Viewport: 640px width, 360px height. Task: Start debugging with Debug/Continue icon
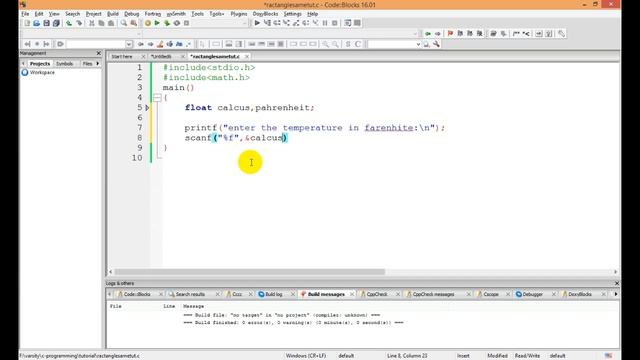click(257, 23)
